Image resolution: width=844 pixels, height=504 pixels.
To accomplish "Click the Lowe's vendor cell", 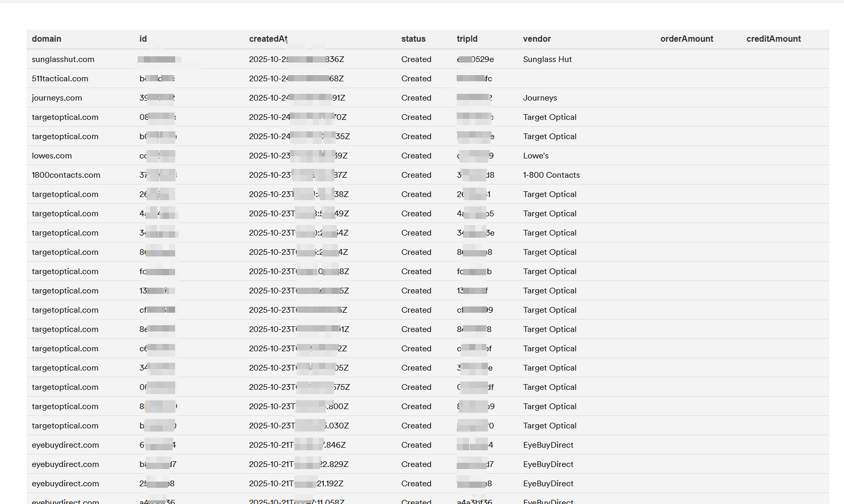I will (535, 156).
